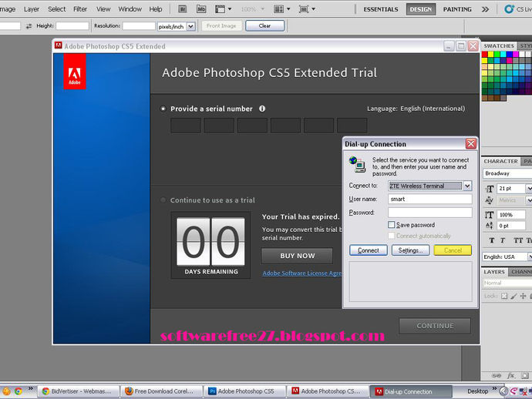Open the Help menu
532x399 pixels.
[156, 9]
